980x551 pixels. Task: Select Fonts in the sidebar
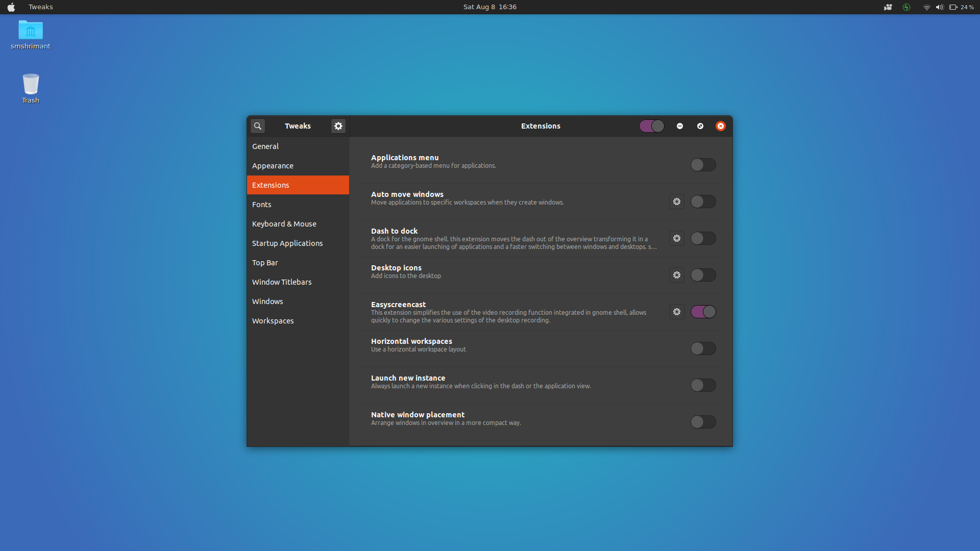pos(298,205)
